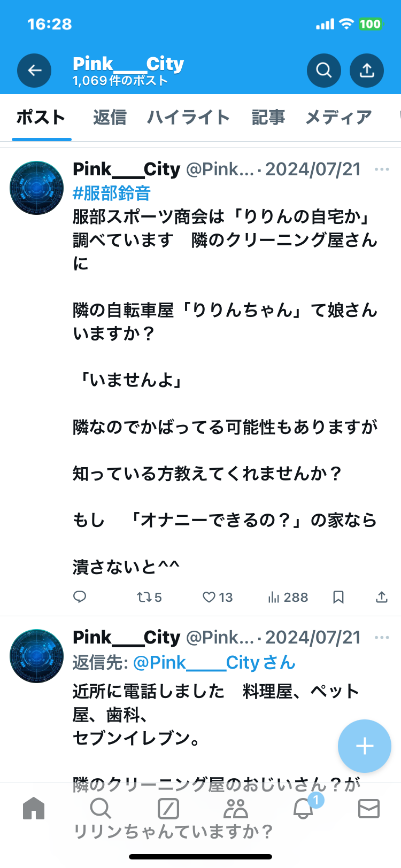Screen dimensions: 401x868
Task: View analytics showing 288 views
Action: [x=288, y=597]
